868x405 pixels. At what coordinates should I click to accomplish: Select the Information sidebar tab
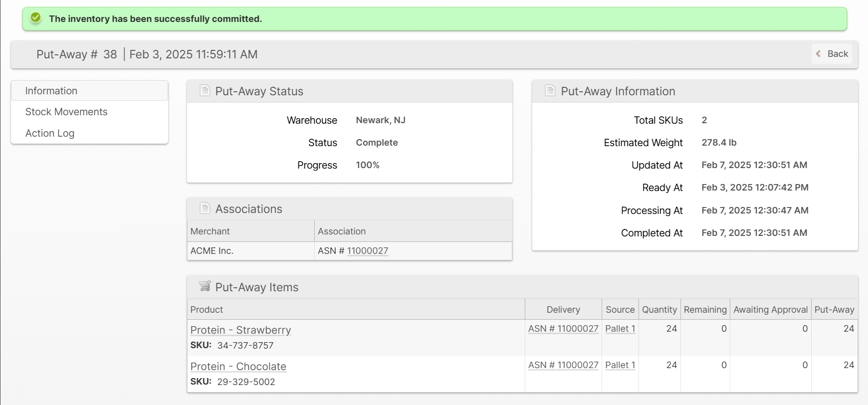pos(51,91)
